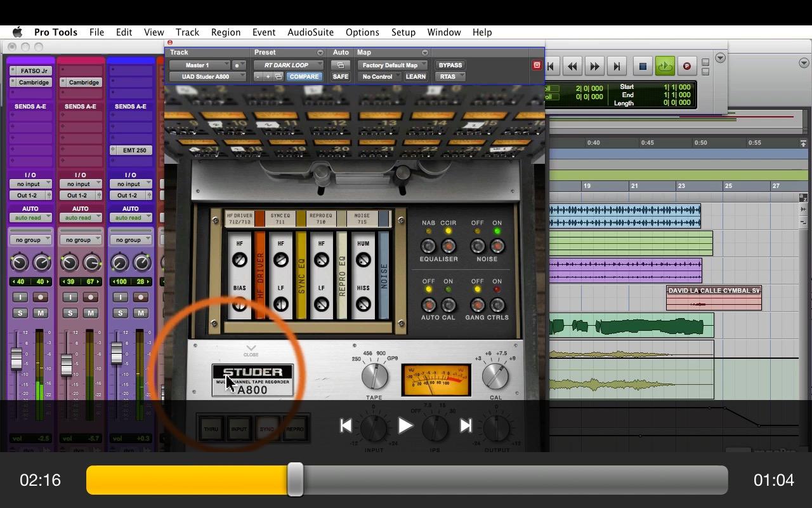Toggle the green loop playback button

(665, 66)
